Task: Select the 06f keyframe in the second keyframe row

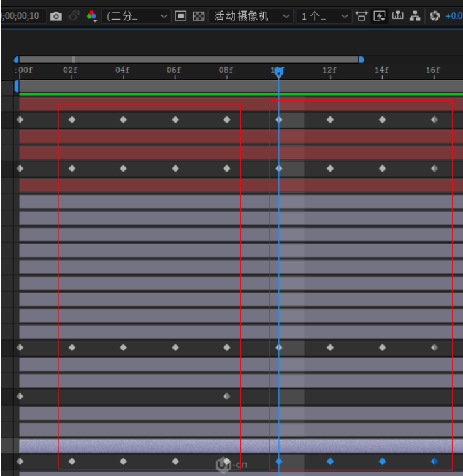Action: (175, 168)
